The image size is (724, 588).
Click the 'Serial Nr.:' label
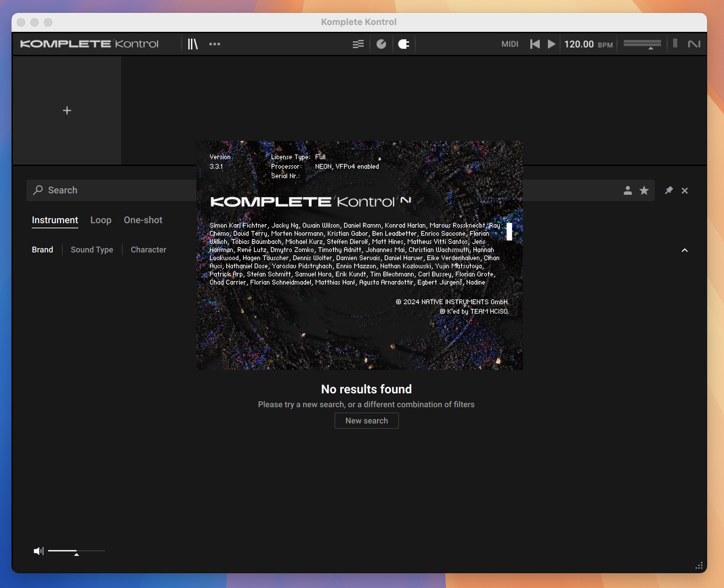285,176
